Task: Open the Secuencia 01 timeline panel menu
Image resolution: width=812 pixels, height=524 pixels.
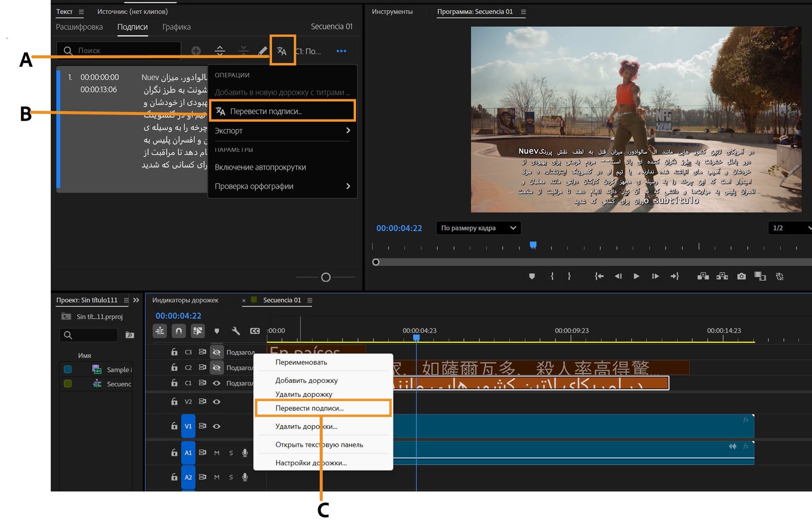Action: pyautogui.click(x=310, y=300)
